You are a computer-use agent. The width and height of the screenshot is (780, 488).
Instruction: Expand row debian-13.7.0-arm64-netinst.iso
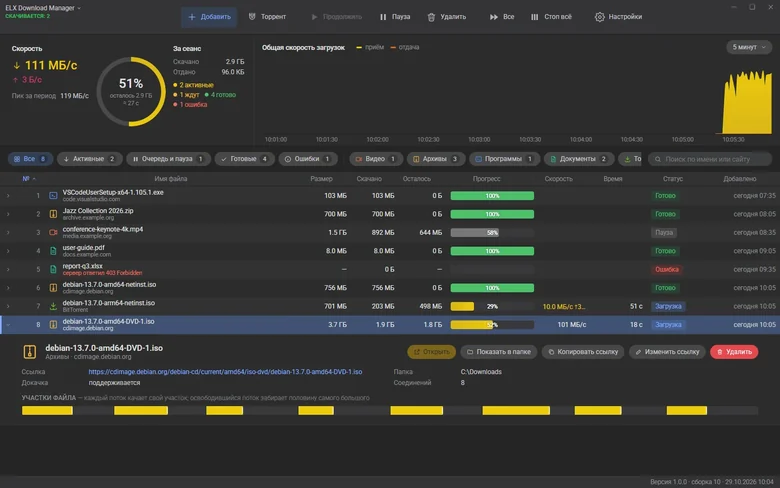click(8, 306)
